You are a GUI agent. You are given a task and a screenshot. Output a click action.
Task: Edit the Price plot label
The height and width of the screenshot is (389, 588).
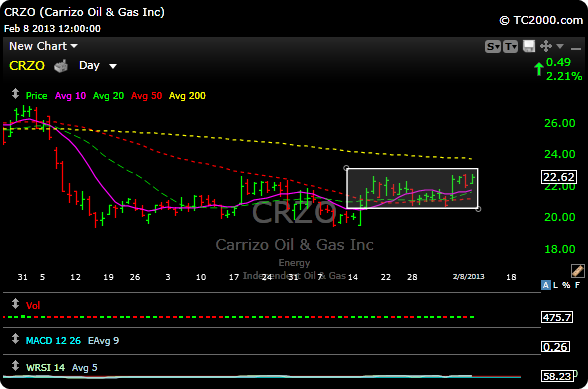pos(36,96)
